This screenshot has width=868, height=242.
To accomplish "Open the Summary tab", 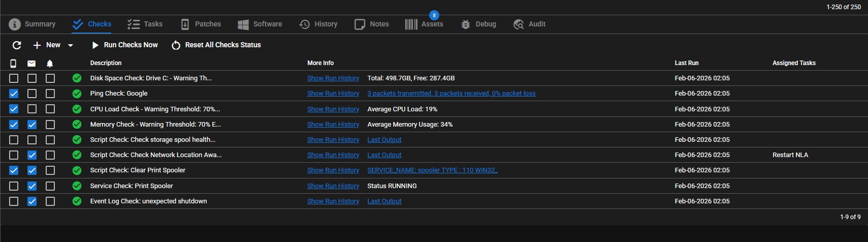I will pyautogui.click(x=33, y=24).
